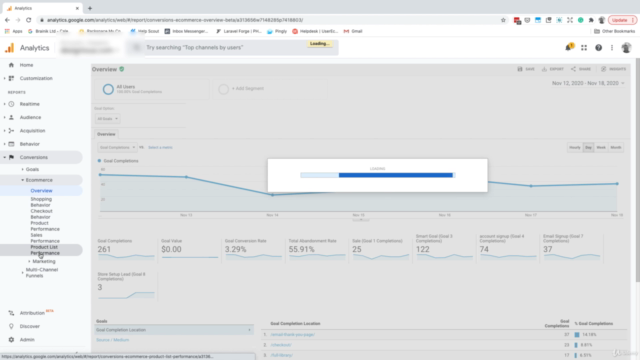This screenshot has height=360, width=640.
Task: Open Home in the Analytics sidebar
Action: point(26,65)
